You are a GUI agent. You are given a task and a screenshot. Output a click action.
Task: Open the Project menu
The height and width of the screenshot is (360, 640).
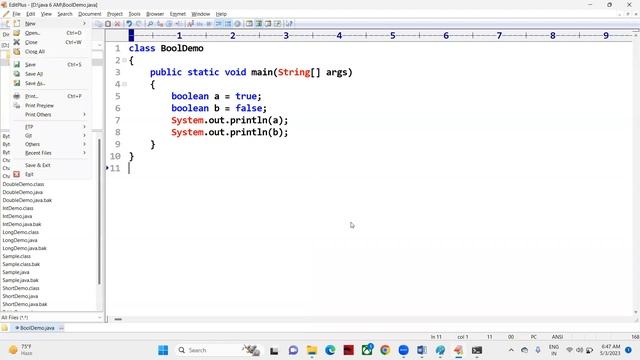115,14
